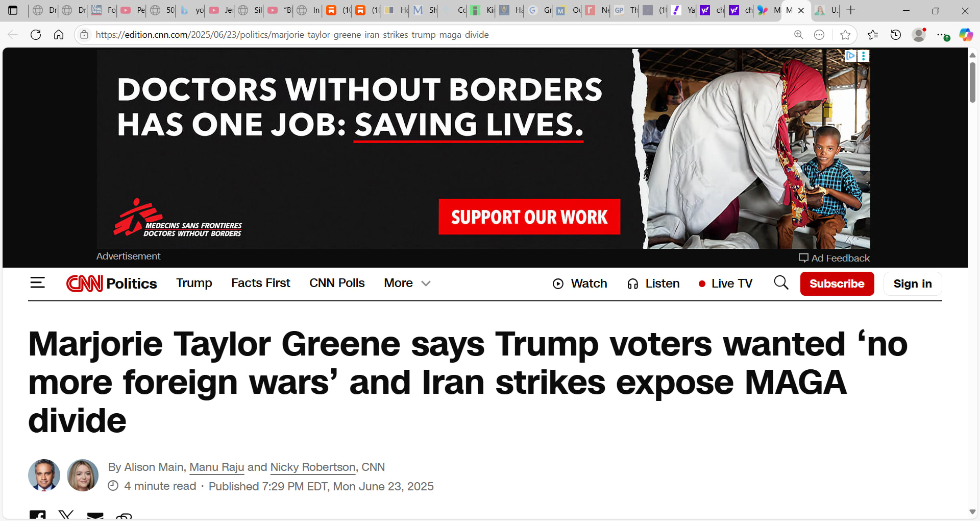The height and width of the screenshot is (521, 980).
Task: Open the AdChoices icon on the ad
Action: click(850, 56)
